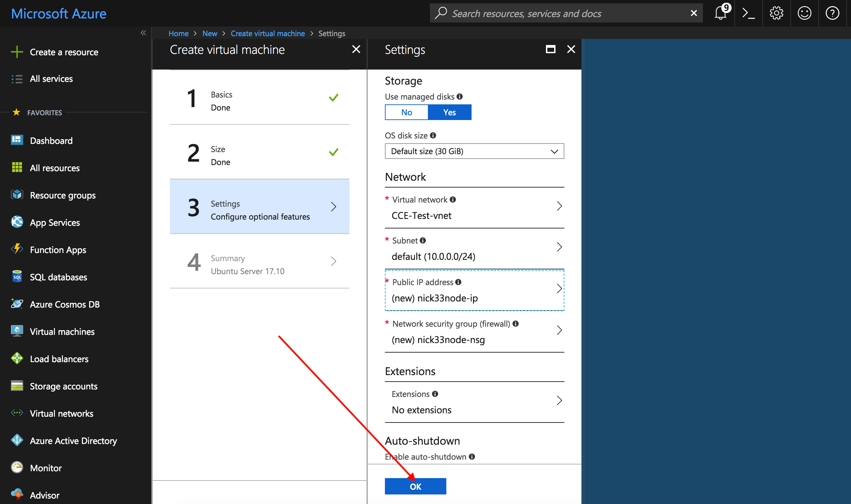Viewport: 851px width, 504px height.
Task: Click the Advisor icon in sidebar
Action: pos(17,495)
